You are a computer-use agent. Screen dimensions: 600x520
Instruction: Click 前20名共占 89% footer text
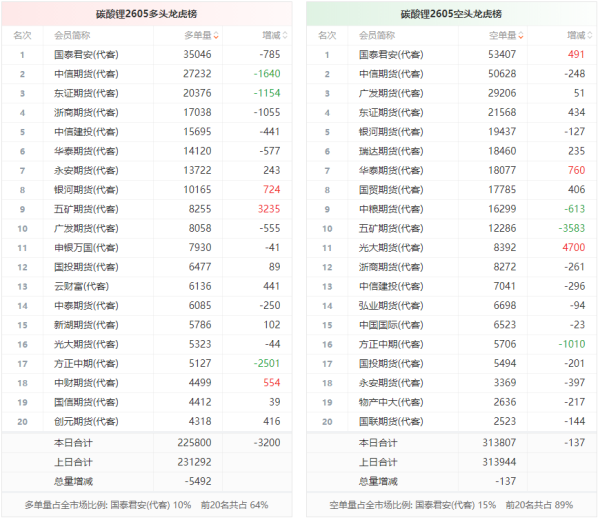(539, 505)
